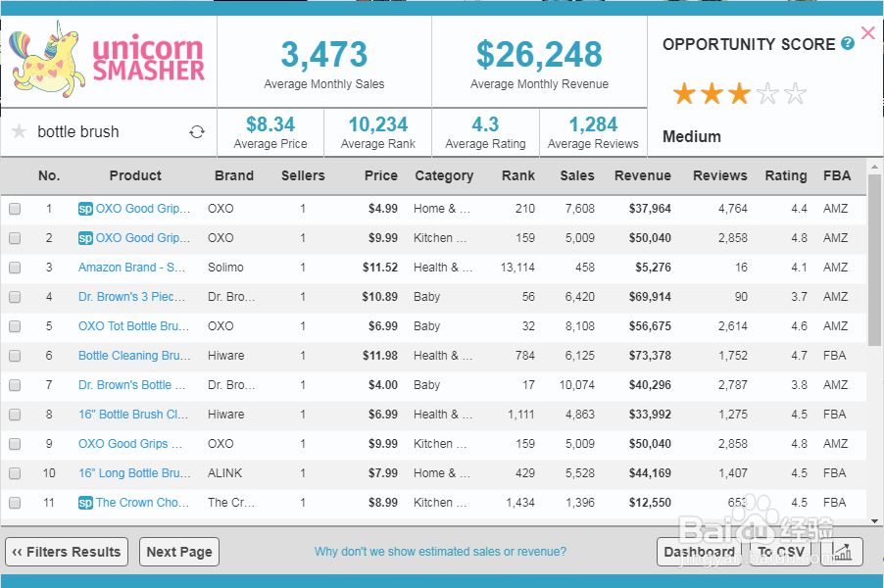Open Filters Results button
This screenshot has width=884, height=588.
tap(67, 552)
